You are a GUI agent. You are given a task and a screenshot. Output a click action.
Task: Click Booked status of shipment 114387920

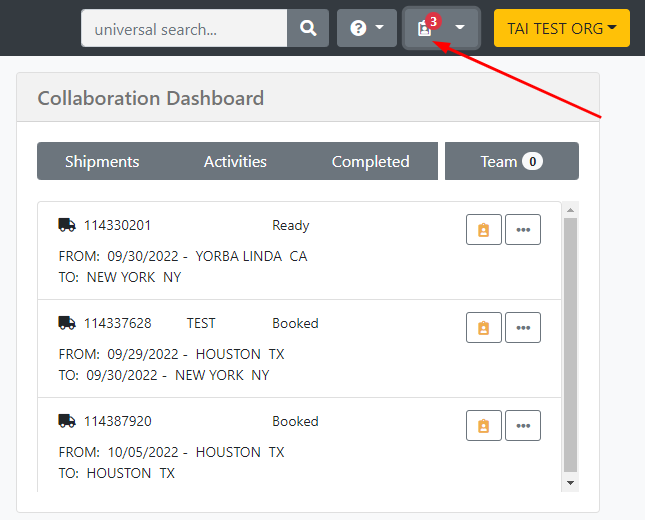coord(295,421)
